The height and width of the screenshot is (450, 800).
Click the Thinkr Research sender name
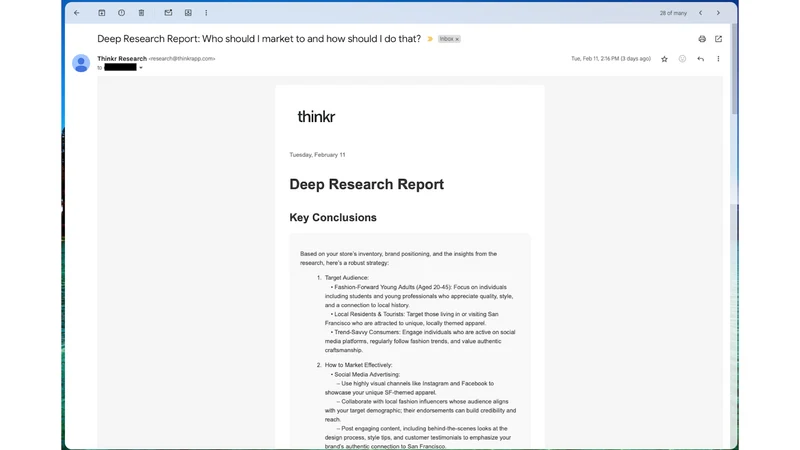click(x=122, y=59)
